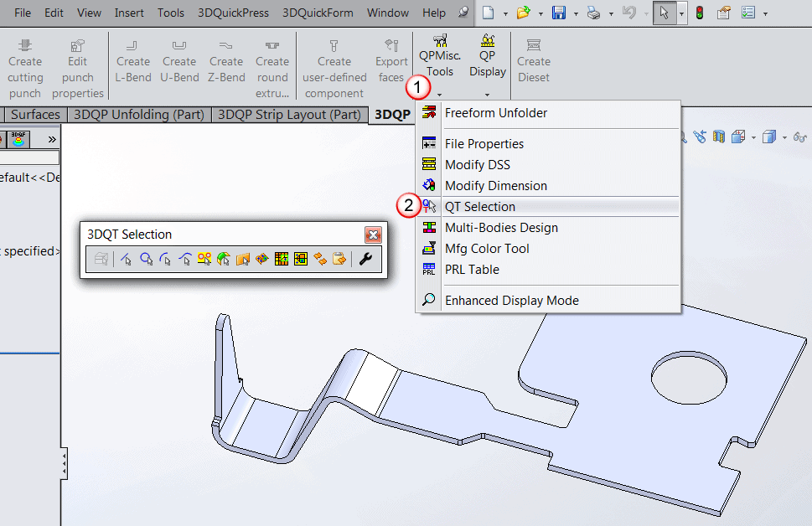Expand the double-chevron in left panel
Screen dimensions: 812x526
52,139
